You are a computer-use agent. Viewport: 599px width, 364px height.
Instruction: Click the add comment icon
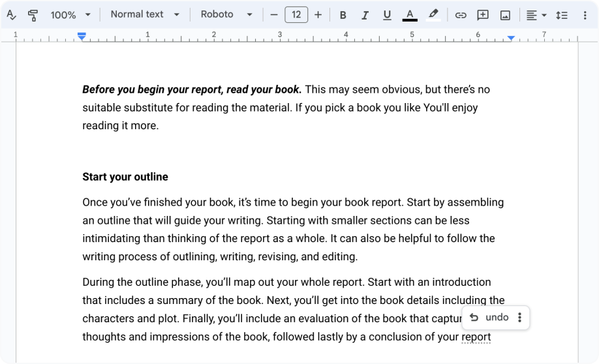click(483, 15)
